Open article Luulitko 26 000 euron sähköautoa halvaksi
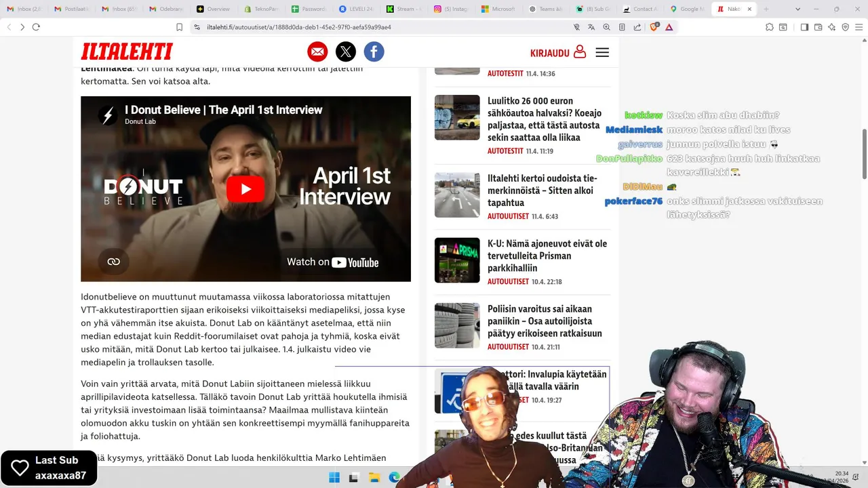Screen dimensions: 868x488 coord(544,119)
